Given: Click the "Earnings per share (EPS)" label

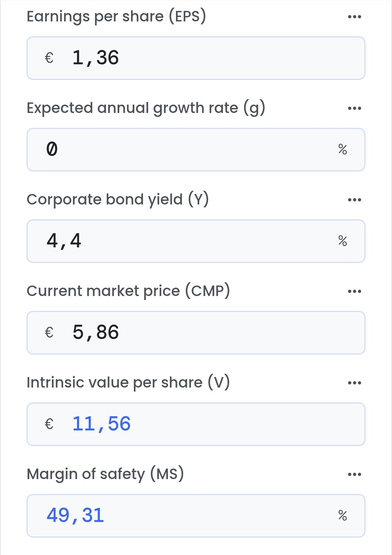Looking at the screenshot, I should pos(116,17).
